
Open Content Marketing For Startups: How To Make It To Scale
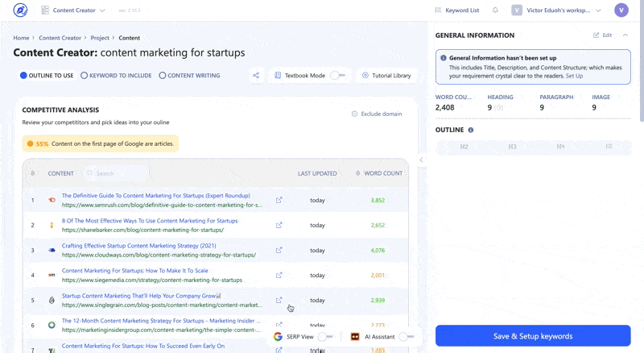(134, 271)
